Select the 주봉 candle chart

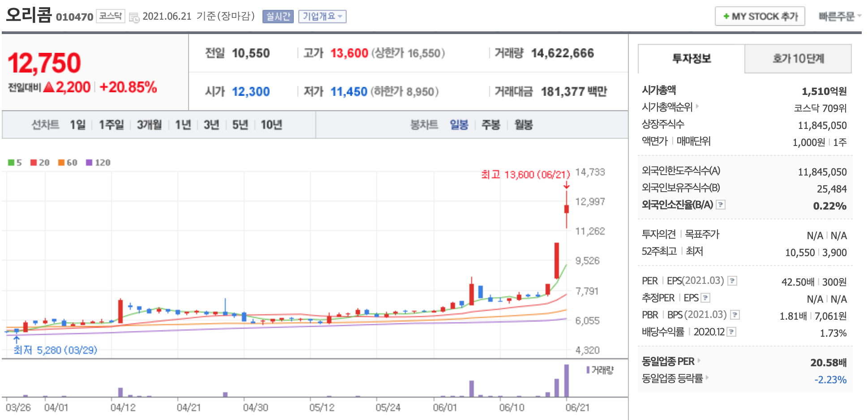pyautogui.click(x=490, y=124)
